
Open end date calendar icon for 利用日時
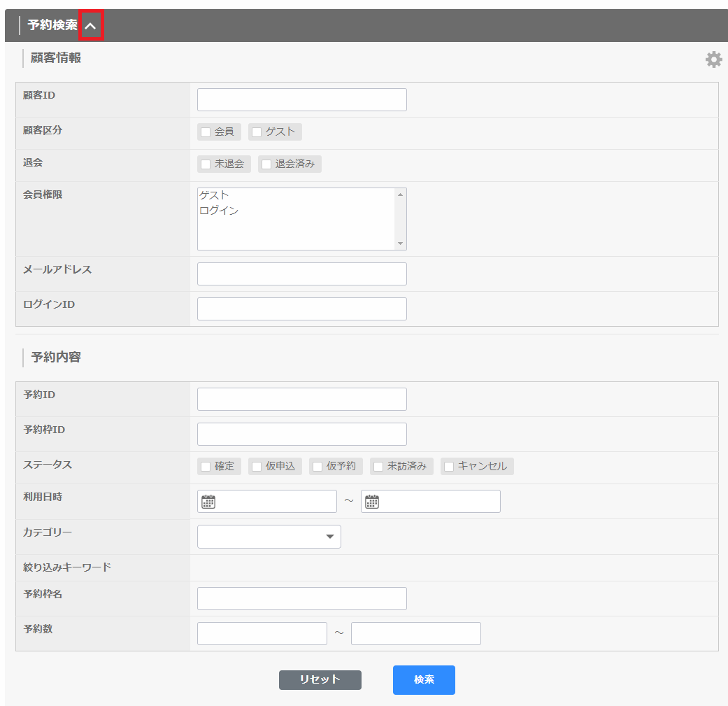tap(372, 502)
